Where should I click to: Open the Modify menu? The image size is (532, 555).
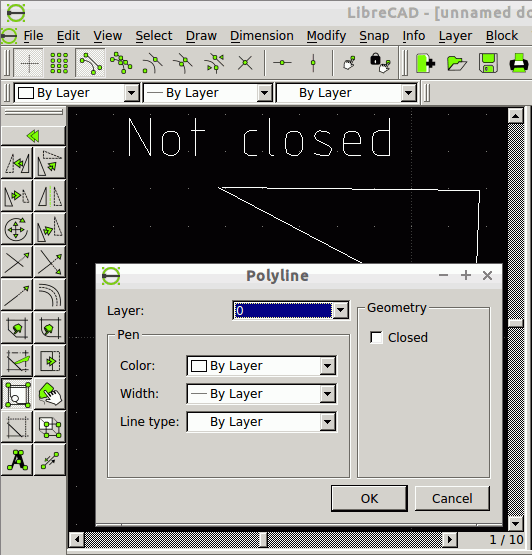(x=326, y=36)
